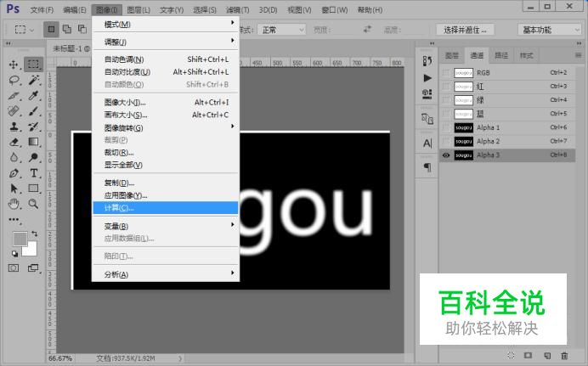Toggle visibility of green (绿) channel

click(x=446, y=100)
